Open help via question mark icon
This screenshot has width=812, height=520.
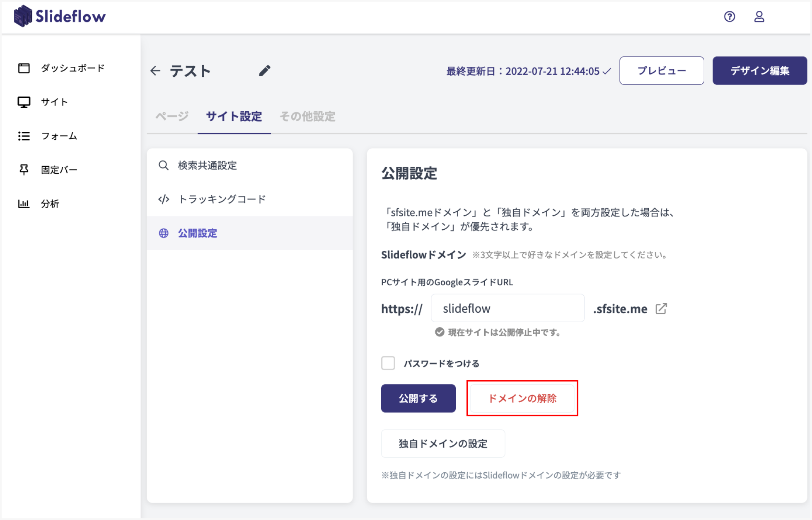pyautogui.click(x=730, y=17)
